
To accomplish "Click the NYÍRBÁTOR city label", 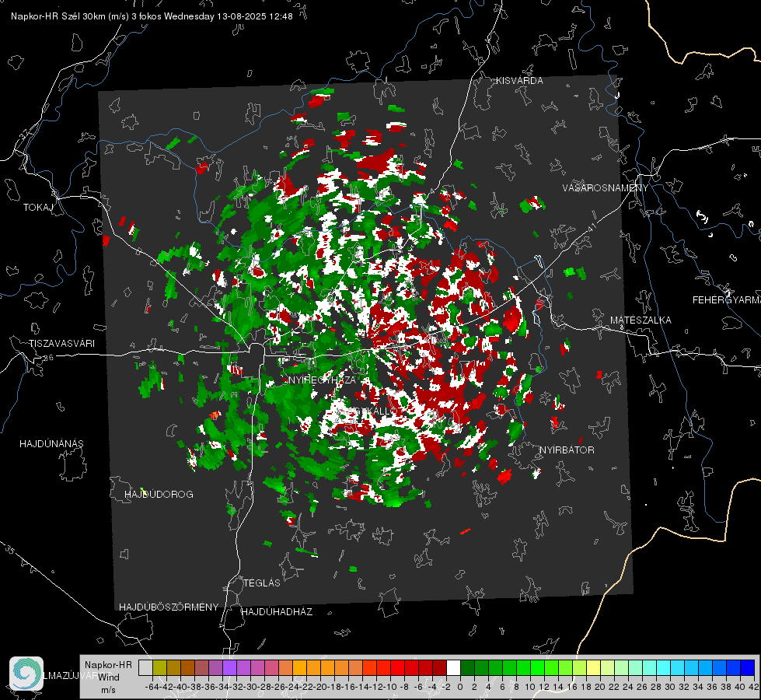I will [x=567, y=450].
